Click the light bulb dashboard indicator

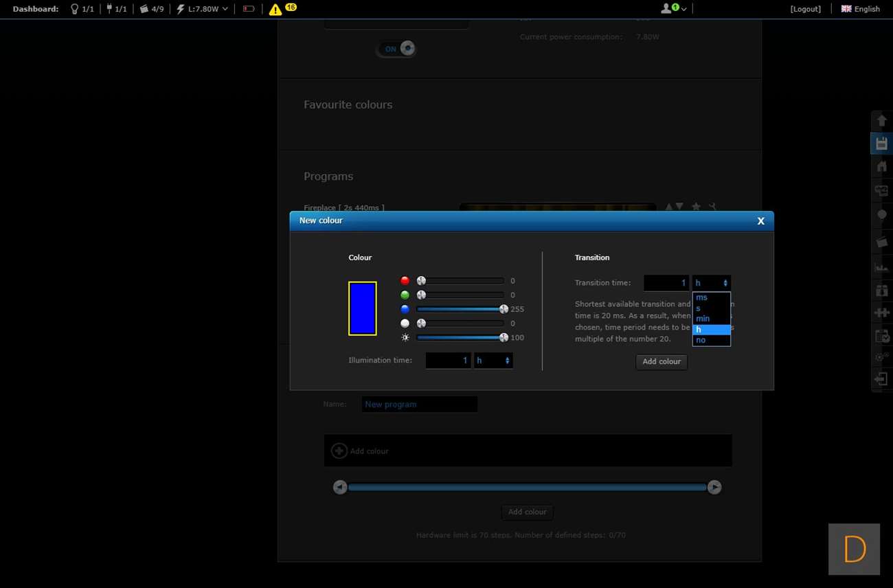tap(75, 9)
